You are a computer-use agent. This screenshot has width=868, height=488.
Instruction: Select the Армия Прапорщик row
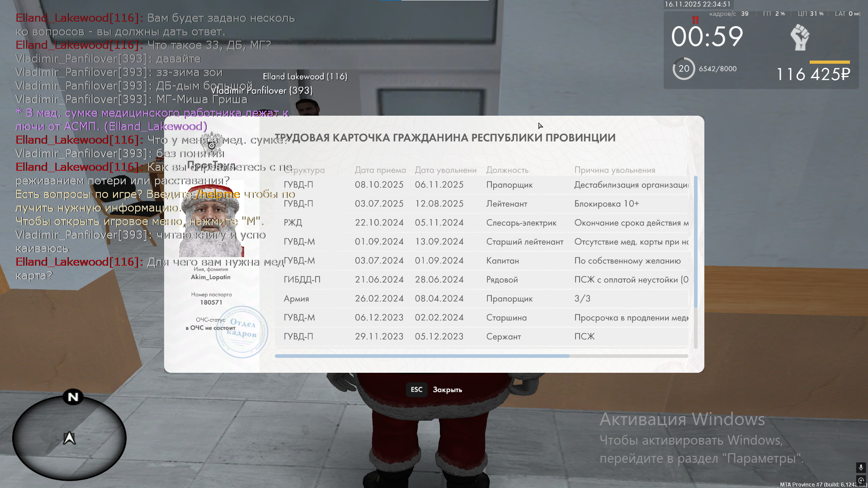click(481, 299)
